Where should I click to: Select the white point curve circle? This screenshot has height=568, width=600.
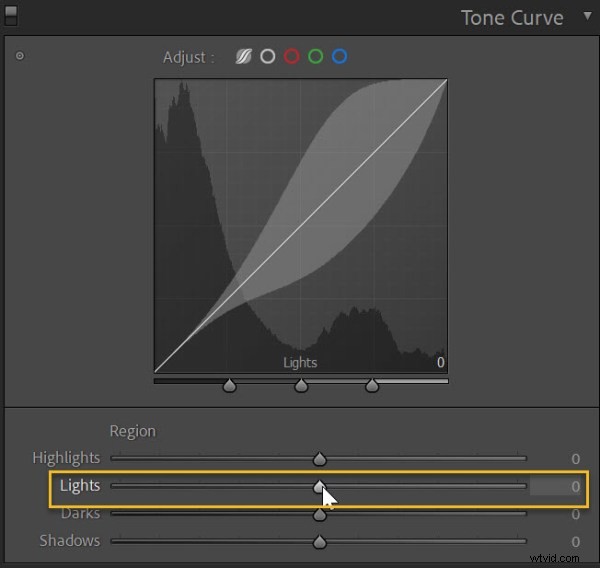pos(267,56)
